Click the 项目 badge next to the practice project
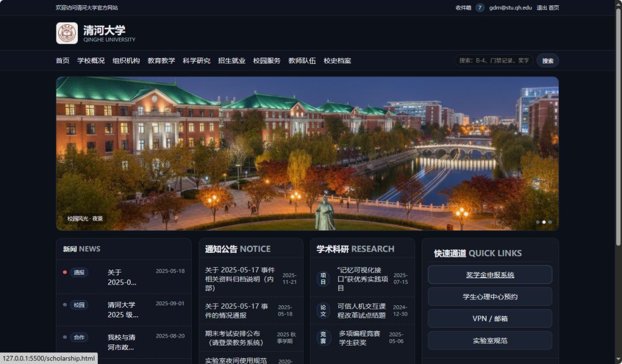Image resolution: width=622 pixels, height=364 pixels. [324, 278]
